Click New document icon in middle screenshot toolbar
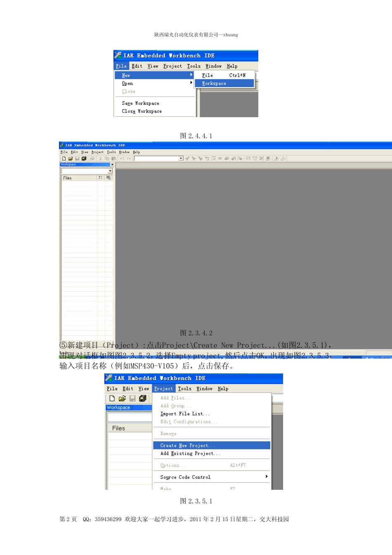Image resolution: width=392 pixels, height=555 pixels. (64, 158)
